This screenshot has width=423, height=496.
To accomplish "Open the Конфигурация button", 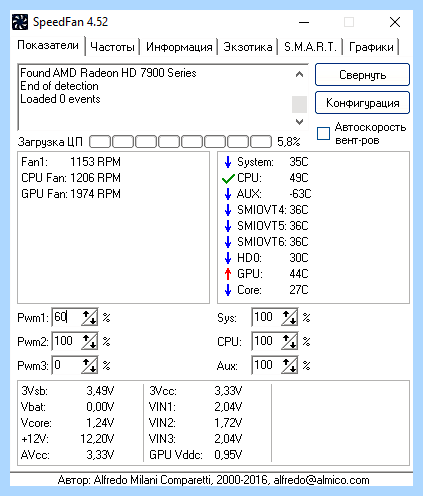I will coord(362,103).
